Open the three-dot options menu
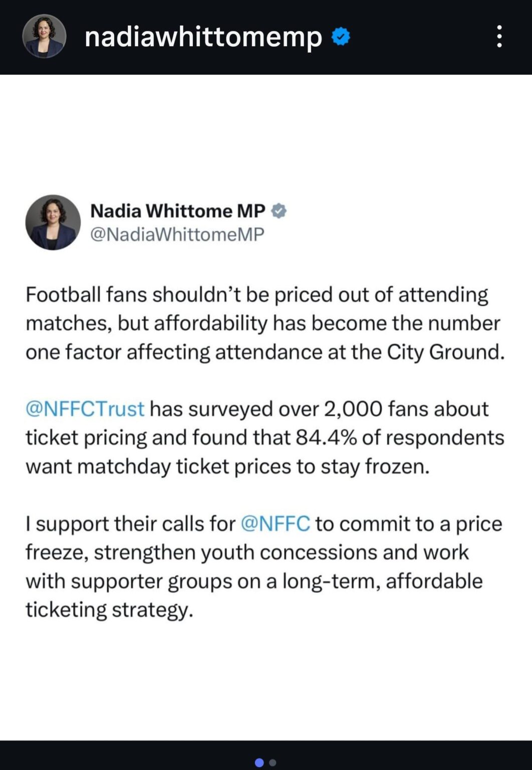This screenshot has height=770, width=532. (x=499, y=36)
